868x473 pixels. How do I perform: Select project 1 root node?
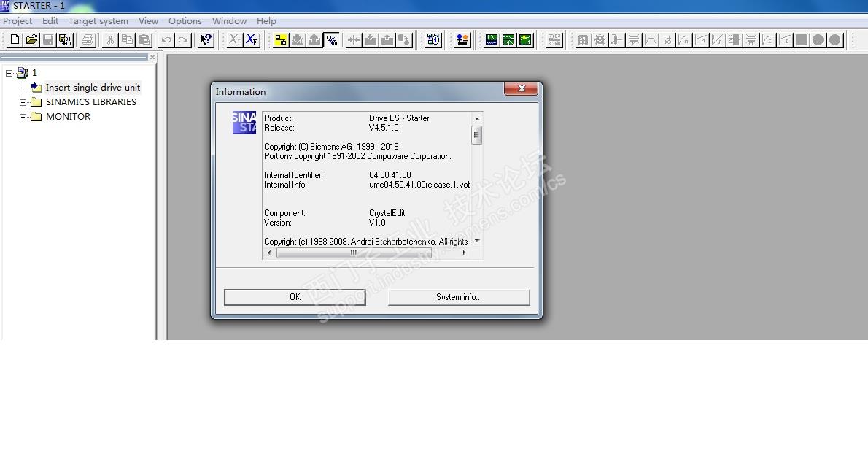(x=34, y=72)
